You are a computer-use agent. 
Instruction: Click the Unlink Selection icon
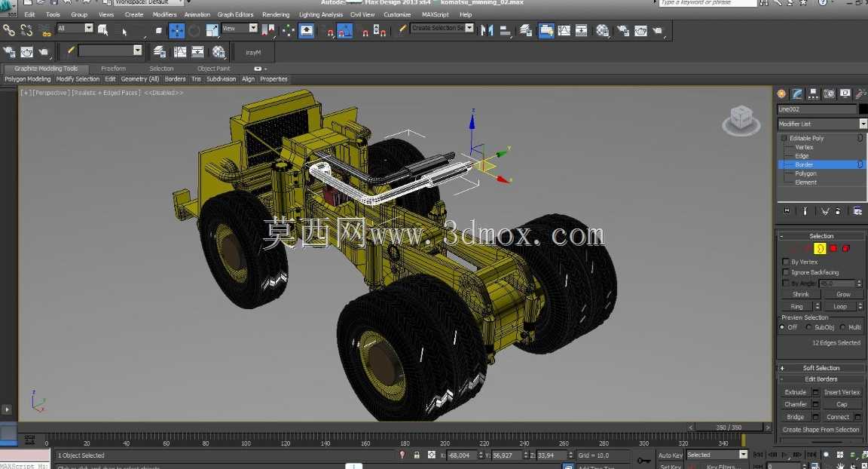pyautogui.click(x=26, y=30)
